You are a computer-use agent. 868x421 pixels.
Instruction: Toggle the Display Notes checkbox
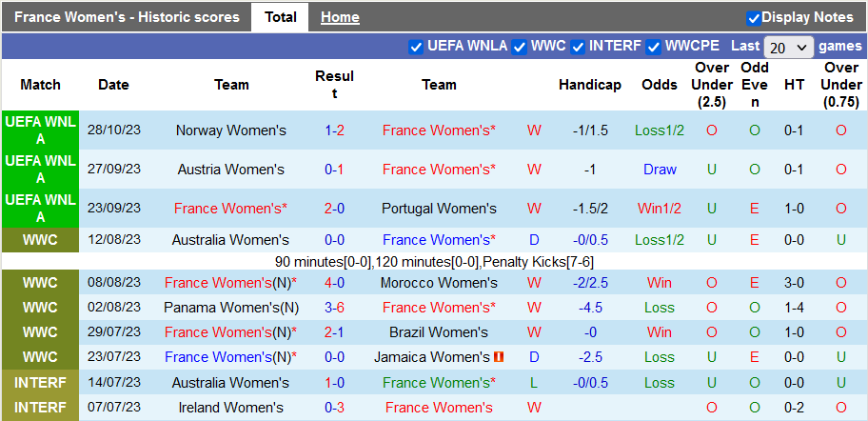coord(754,17)
